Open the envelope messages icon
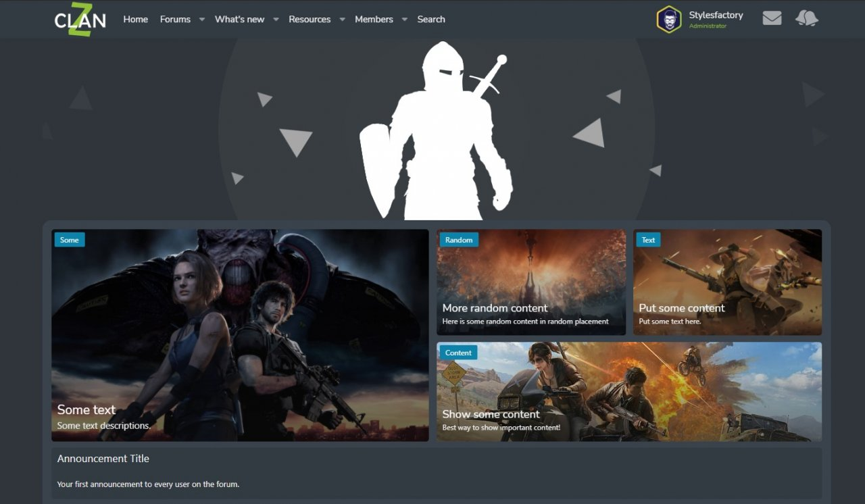 coord(772,18)
